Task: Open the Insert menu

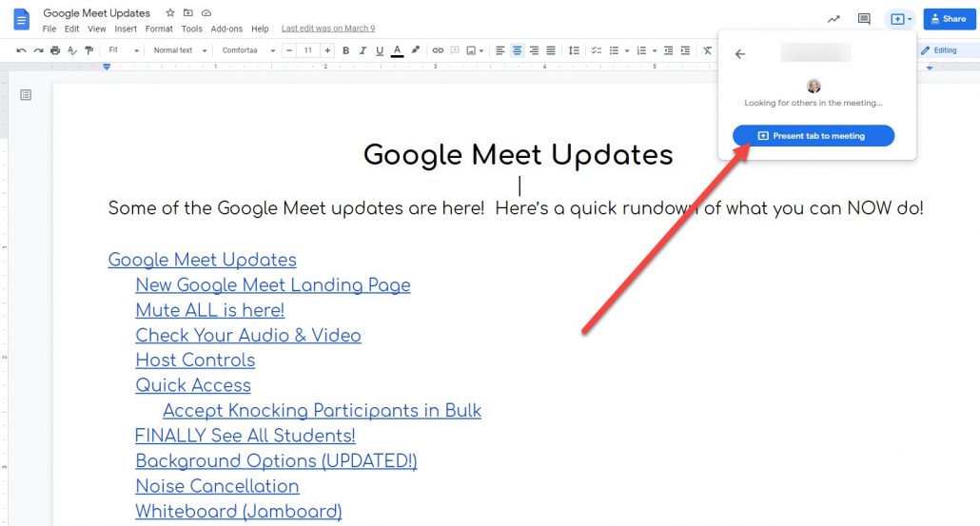Action: coord(126,29)
